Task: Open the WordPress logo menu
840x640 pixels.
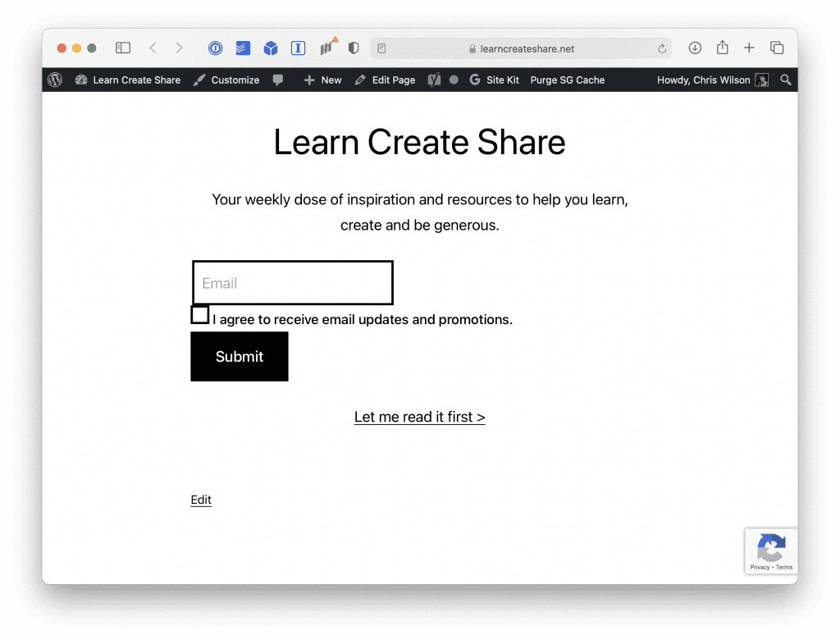Action: click(55, 80)
